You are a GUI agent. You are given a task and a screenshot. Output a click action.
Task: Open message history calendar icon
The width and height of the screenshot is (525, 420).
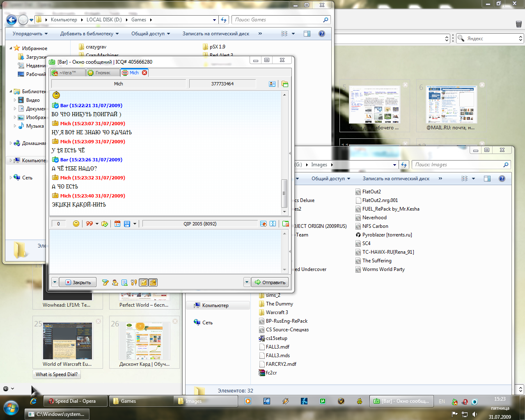[117, 224]
